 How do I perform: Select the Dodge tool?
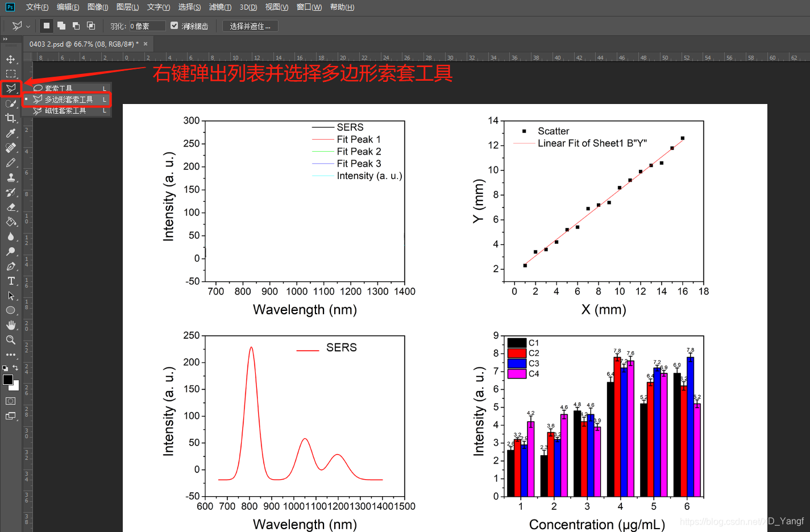click(10, 251)
